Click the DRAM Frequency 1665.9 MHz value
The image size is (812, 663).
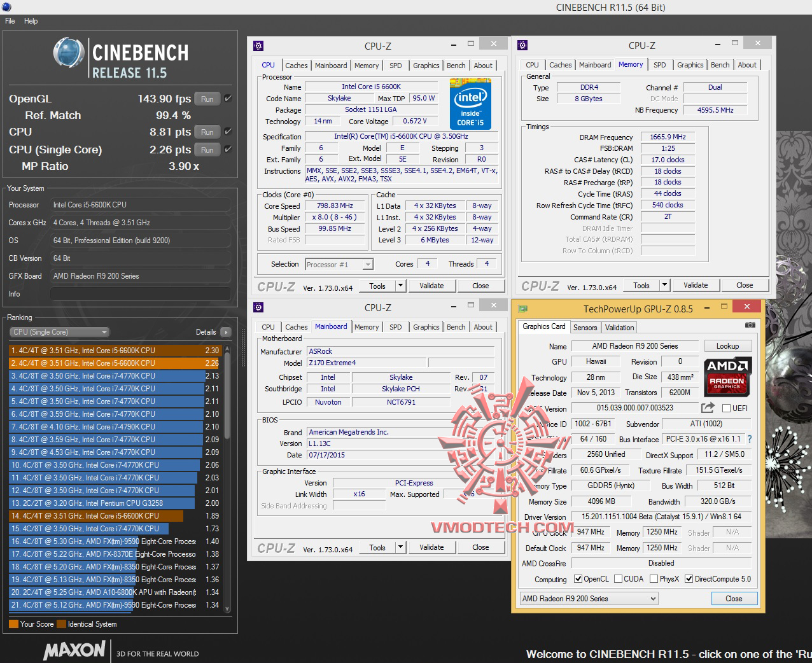pos(668,137)
